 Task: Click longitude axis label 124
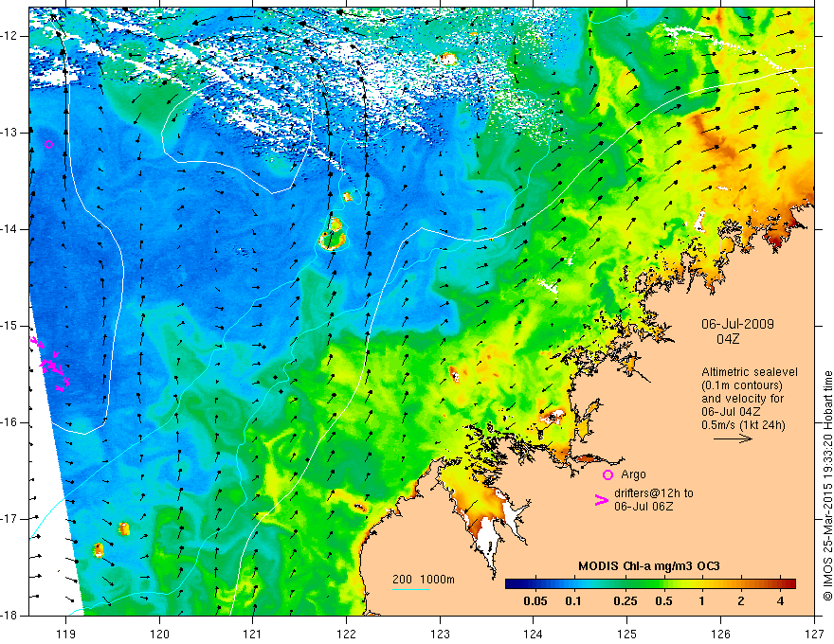pos(534,634)
